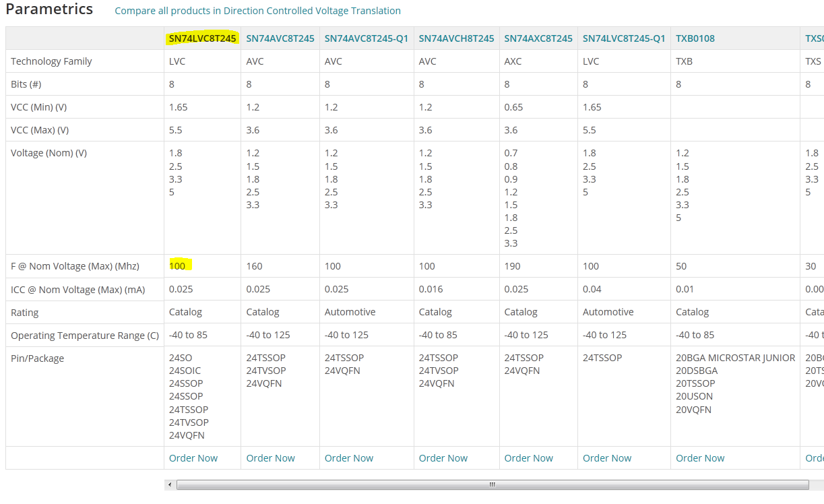
Task: Open the SN74LVC8T245 product link
Action: (x=202, y=38)
